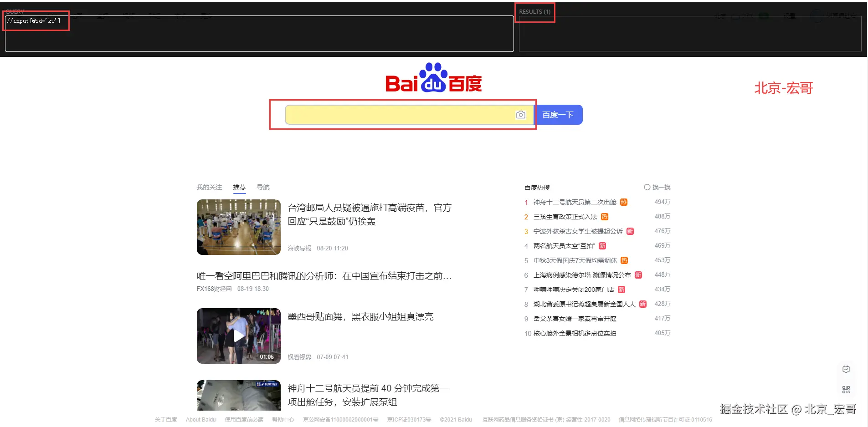This screenshot has height=427, width=868.
Task: Click the XPath RESULTS output box
Action: (690, 34)
